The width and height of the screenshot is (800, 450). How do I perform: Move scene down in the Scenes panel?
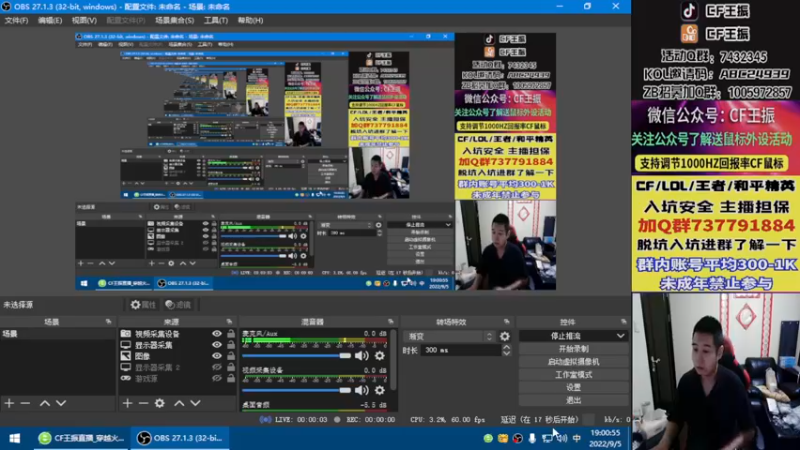pyautogui.click(x=61, y=403)
